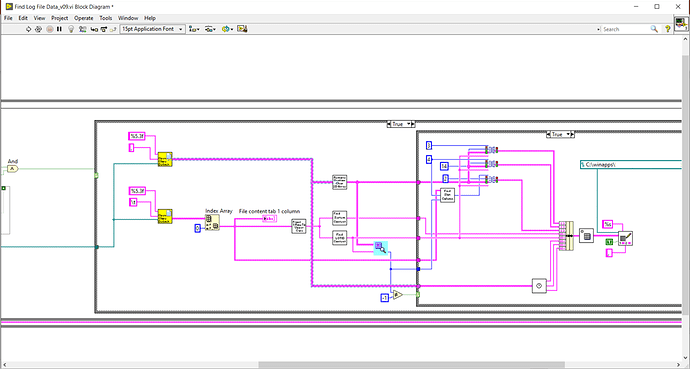This screenshot has width=690, height=369.
Task: Click the %s format string constant
Action: tap(608, 224)
